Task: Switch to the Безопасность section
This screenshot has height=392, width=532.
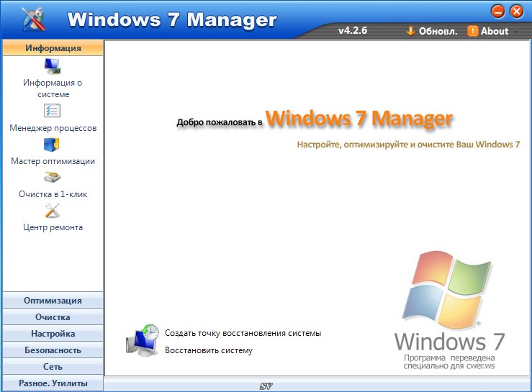Action: point(53,350)
